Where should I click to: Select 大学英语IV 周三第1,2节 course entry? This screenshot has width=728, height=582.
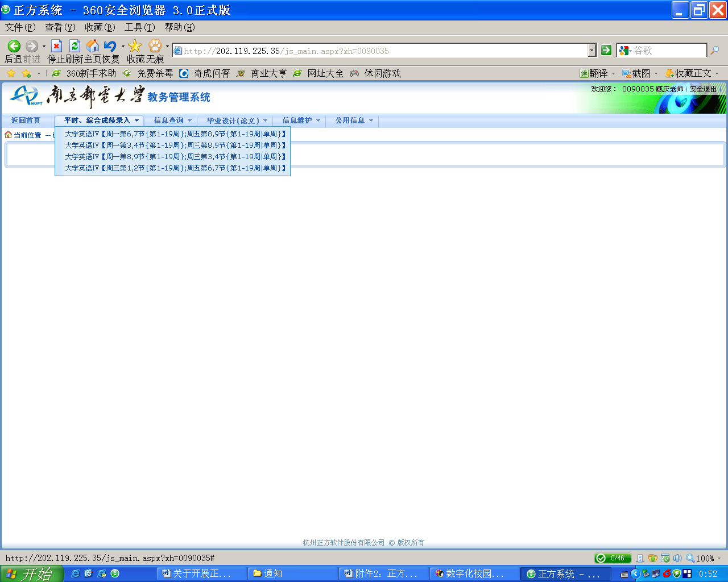(175, 168)
